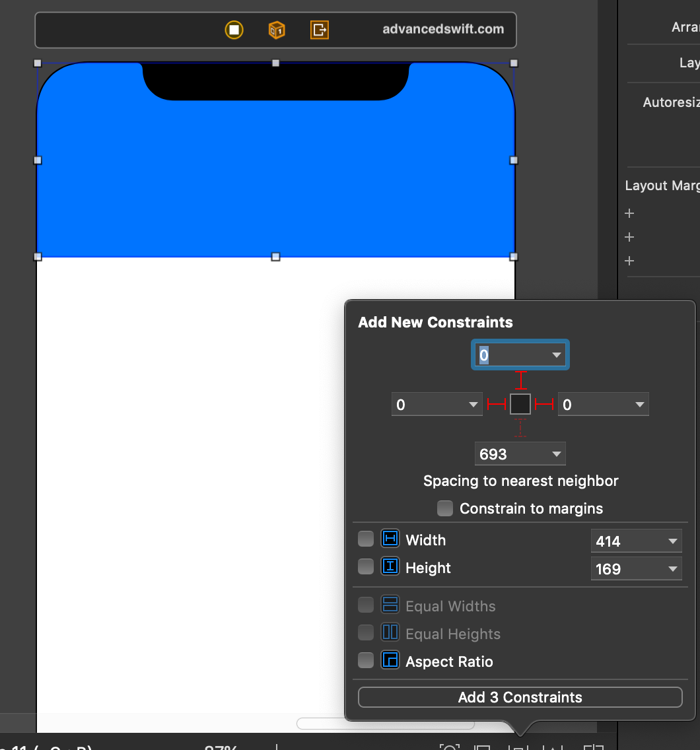Viewport: 700px width, 750px height.
Task: Click the orange First Responder cube icon
Action: click(276, 30)
